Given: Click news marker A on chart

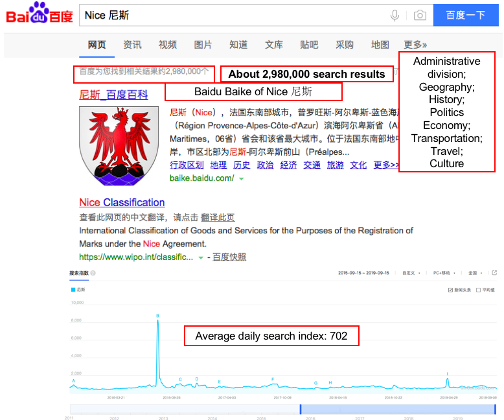Looking at the screenshot, I should (74, 380).
